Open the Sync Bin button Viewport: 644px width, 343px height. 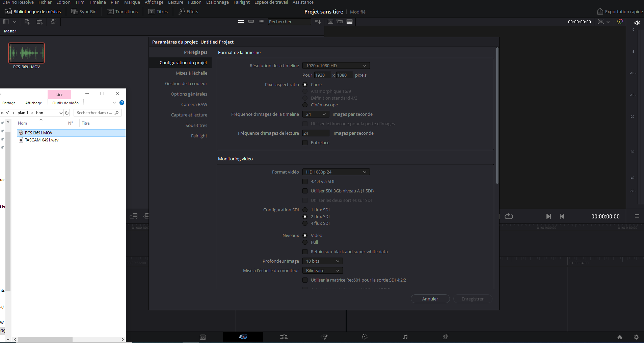pyautogui.click(x=84, y=11)
